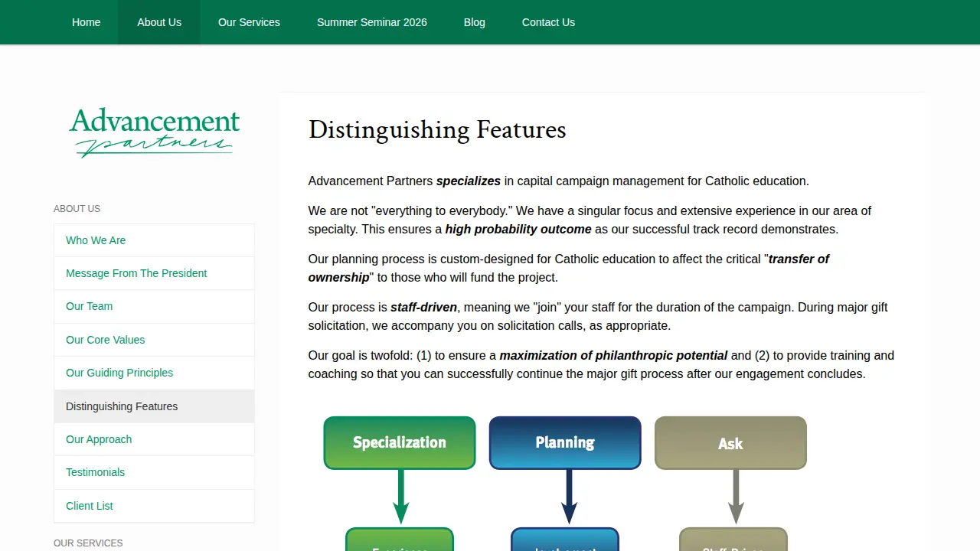Click the gray arrow below Ask
Screen dimensions: 980x551
[x=736, y=497]
